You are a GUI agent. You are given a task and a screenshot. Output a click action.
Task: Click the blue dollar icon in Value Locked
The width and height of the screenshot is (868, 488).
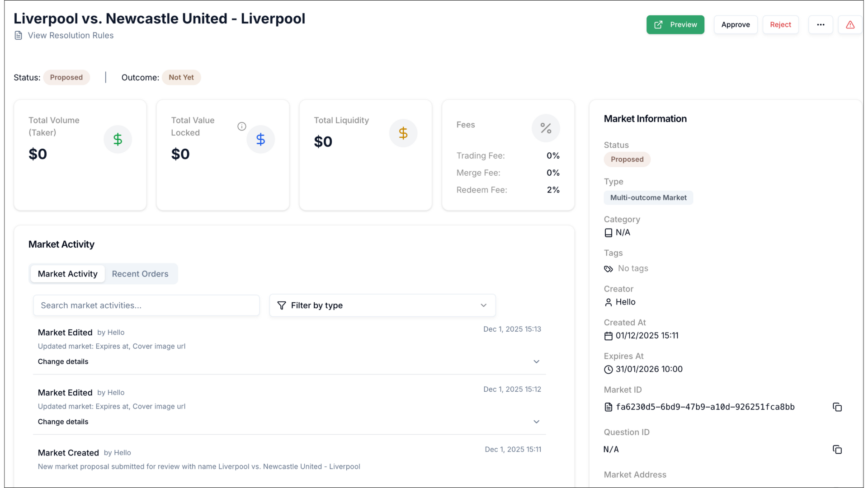click(x=260, y=139)
